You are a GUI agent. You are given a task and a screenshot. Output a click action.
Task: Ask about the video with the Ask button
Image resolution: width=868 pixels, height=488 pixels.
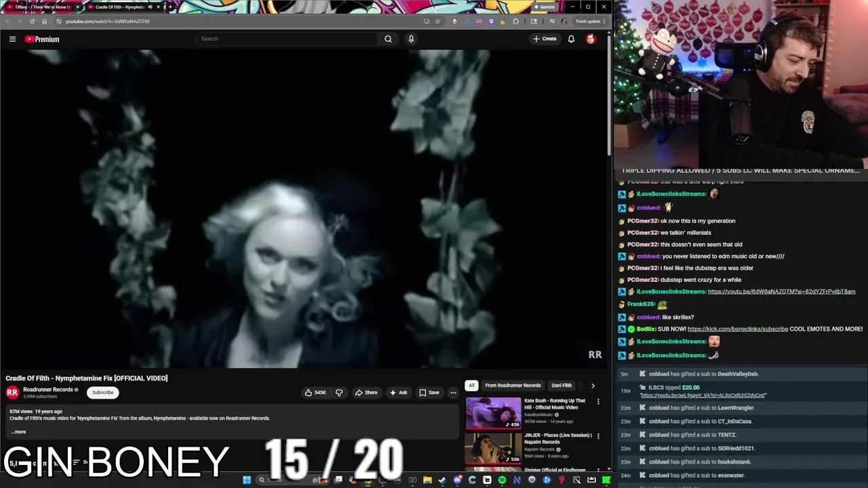point(398,392)
